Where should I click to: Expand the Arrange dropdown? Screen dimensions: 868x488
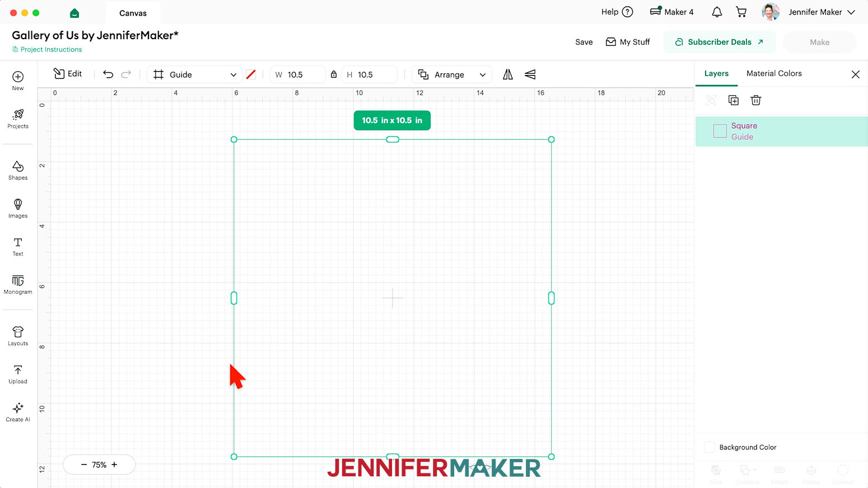pos(452,74)
